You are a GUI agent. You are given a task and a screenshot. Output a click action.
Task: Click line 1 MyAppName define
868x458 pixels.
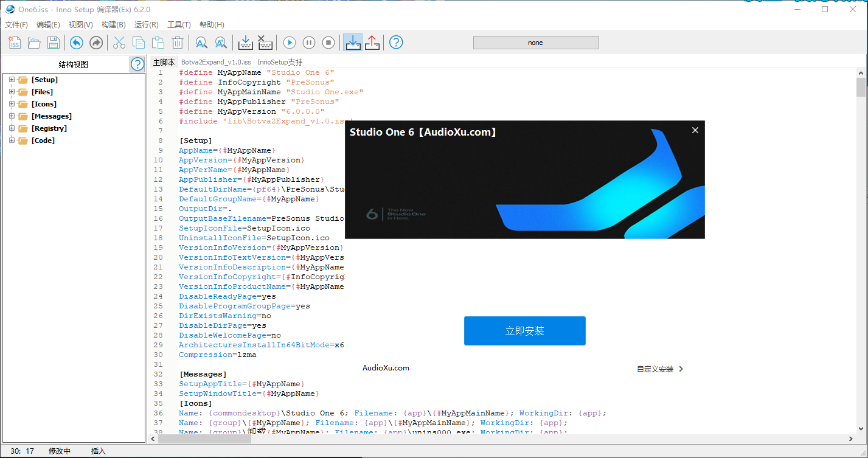257,72
